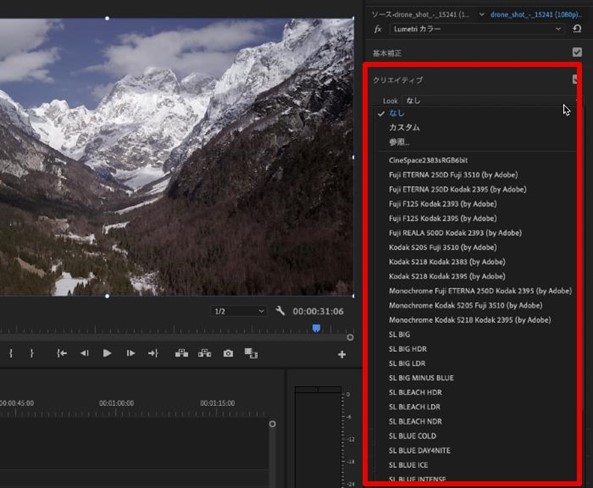Select Fuji REALA 500D Kodak 2393 look

point(455,233)
